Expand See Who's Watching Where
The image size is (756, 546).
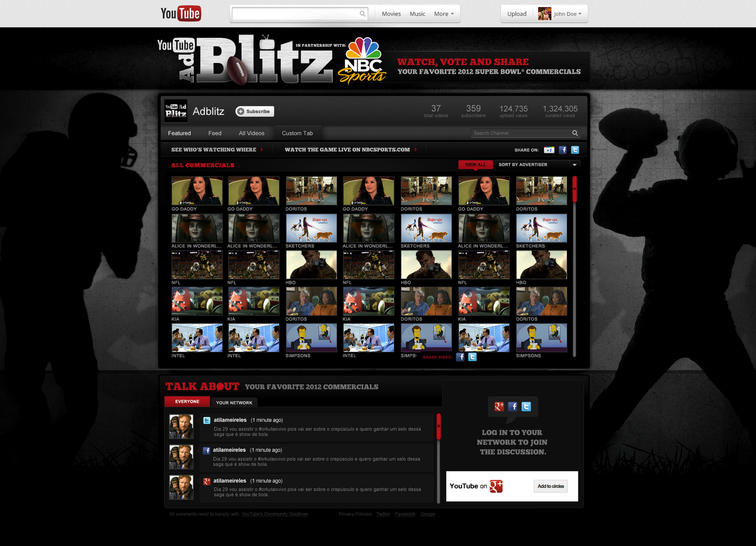click(217, 150)
